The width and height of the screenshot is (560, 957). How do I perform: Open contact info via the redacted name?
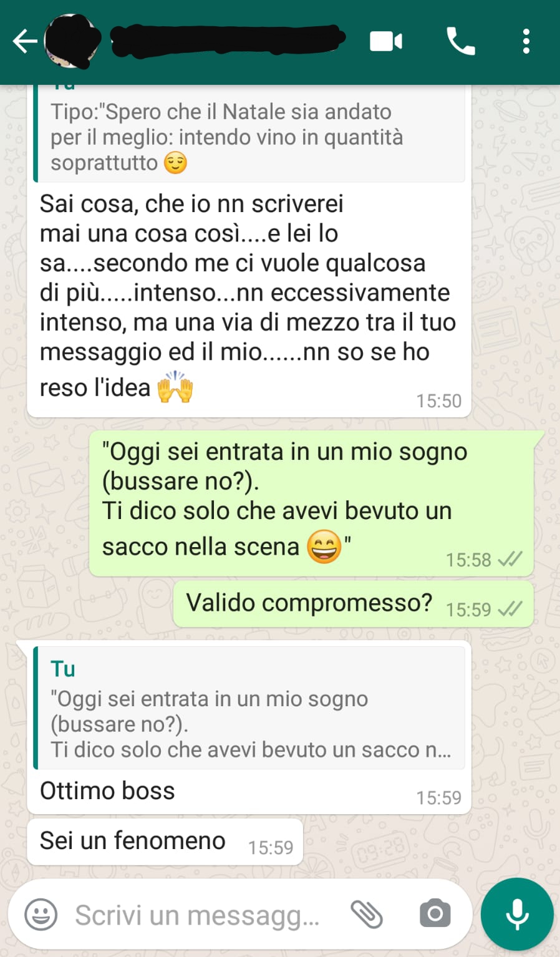[228, 41]
